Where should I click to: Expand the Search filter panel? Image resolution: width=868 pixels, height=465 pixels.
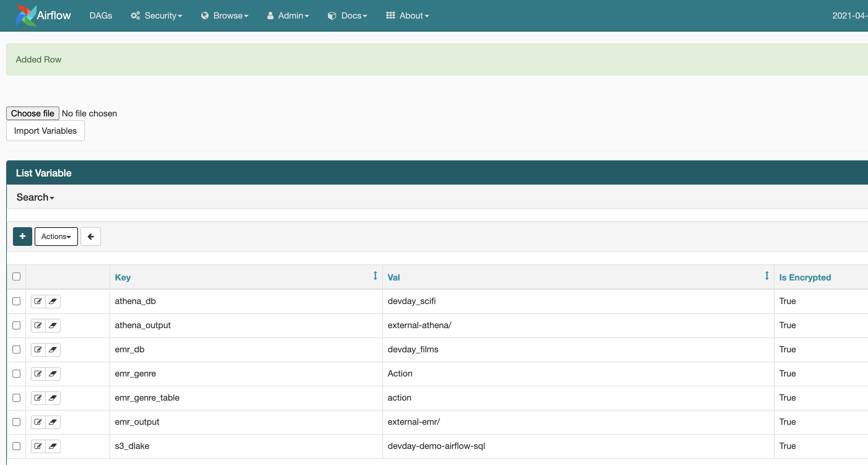[x=35, y=197]
